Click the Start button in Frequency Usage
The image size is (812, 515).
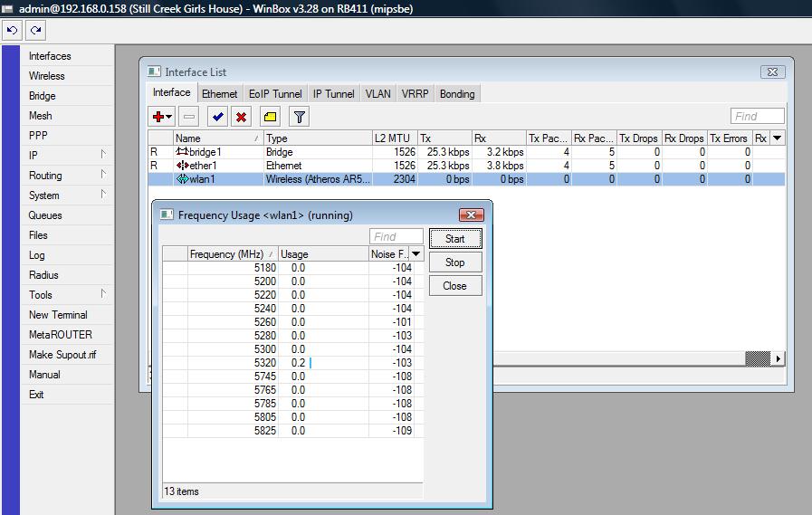pos(455,239)
